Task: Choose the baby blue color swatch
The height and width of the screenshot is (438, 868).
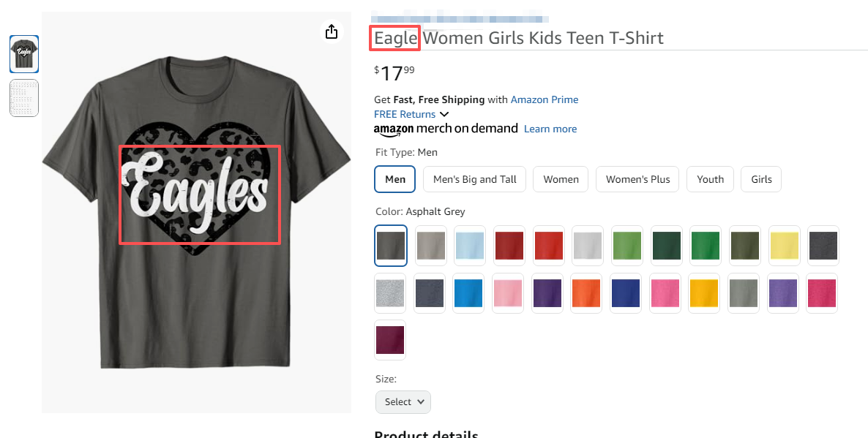Action: [469, 245]
